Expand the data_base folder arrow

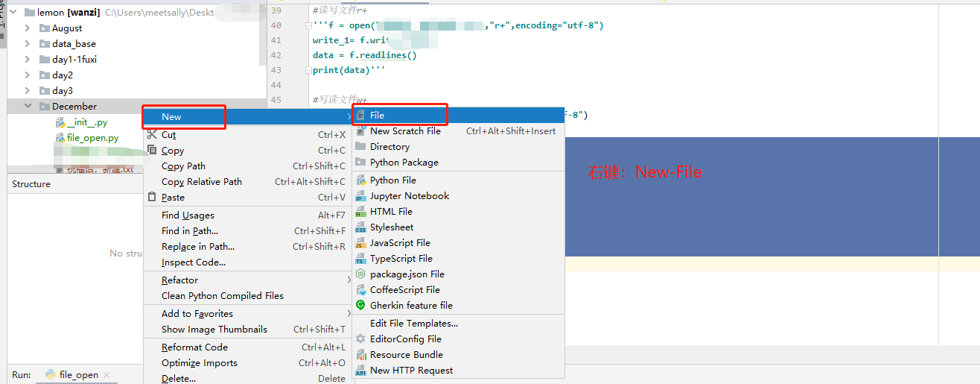click(28, 44)
